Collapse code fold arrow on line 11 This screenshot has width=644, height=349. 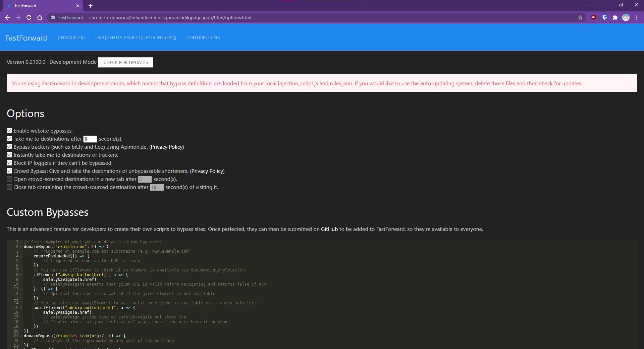click(21, 289)
